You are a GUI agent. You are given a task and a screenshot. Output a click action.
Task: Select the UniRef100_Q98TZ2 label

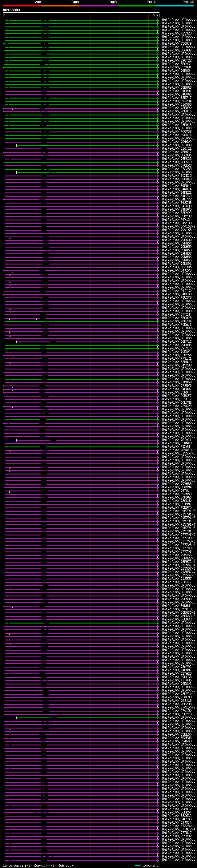coord(176,60)
